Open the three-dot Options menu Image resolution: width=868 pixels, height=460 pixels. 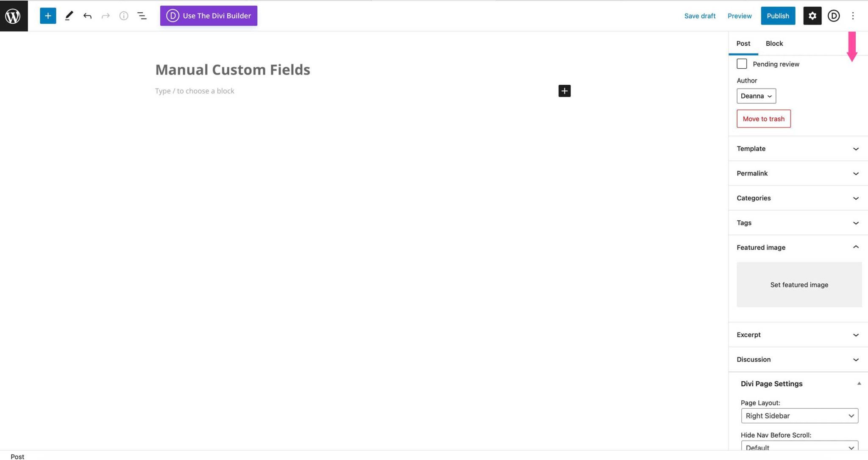853,16
